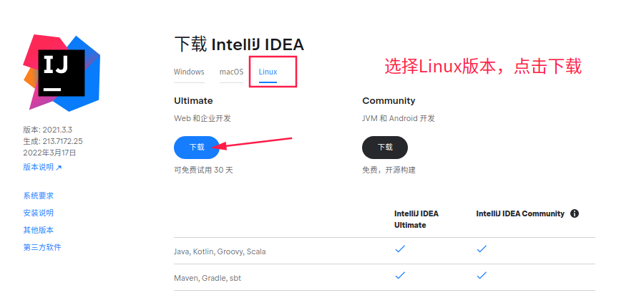Viewport: 644px width, 298px height.
Task: Switch to the macOS tab
Action: (231, 72)
